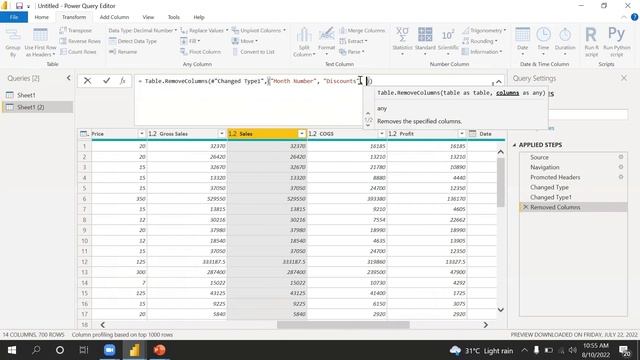Viewport: 640px width, 360px height.
Task: Click the fx formula icon
Action: (122, 81)
